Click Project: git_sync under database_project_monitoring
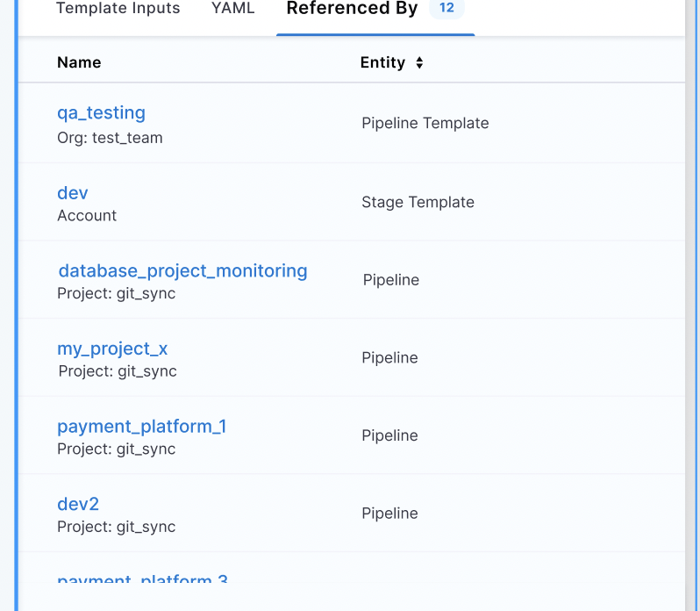 coord(116,293)
